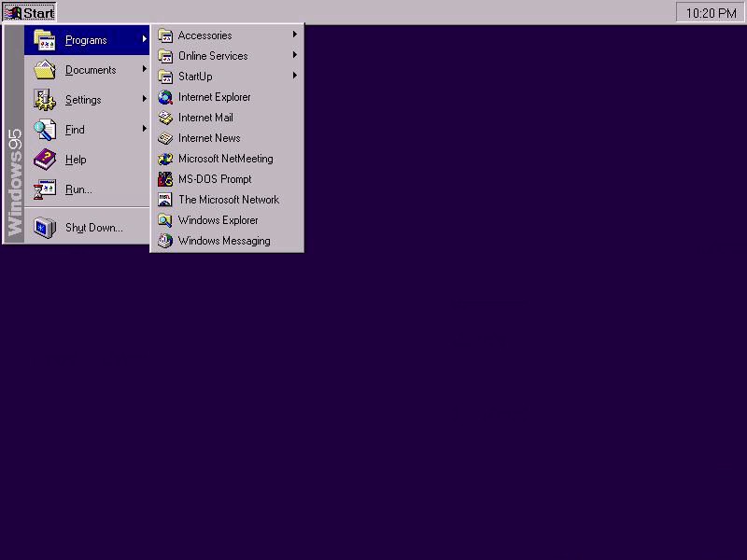Click the Internet News icon

click(165, 138)
